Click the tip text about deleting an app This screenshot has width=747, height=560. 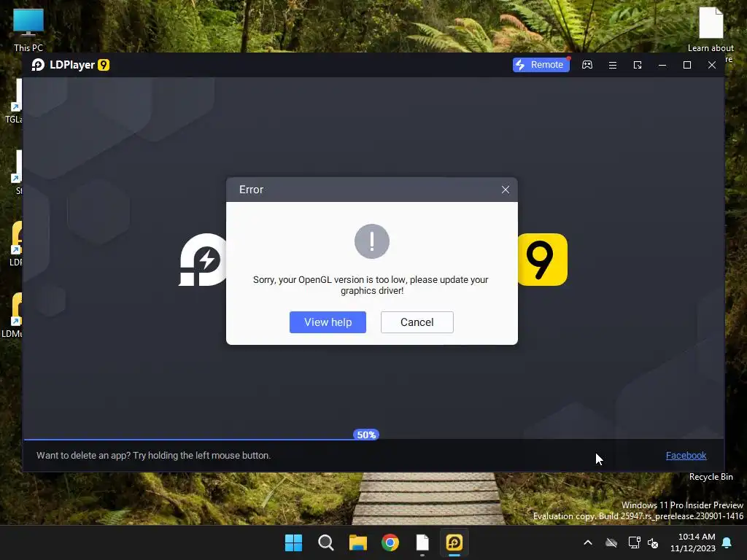[x=153, y=455]
